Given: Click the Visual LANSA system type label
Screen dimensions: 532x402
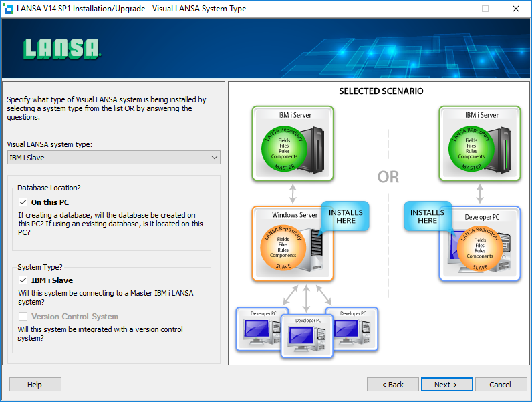Looking at the screenshot, I should pyautogui.click(x=49, y=144).
